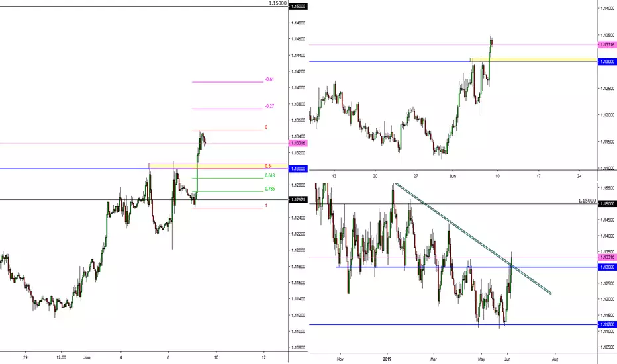Click the 1.13800 price axis tick
Image resolution: width=617 pixels, height=364 pixels.
click(299, 105)
